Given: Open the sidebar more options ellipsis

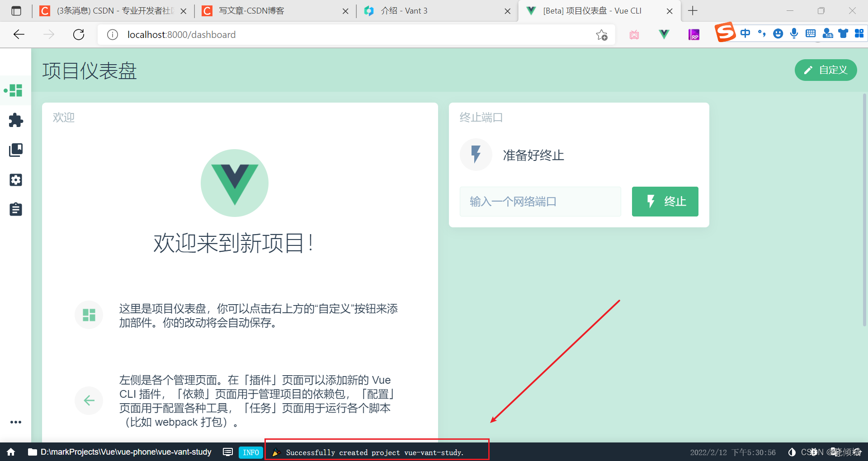Looking at the screenshot, I should (x=16, y=422).
